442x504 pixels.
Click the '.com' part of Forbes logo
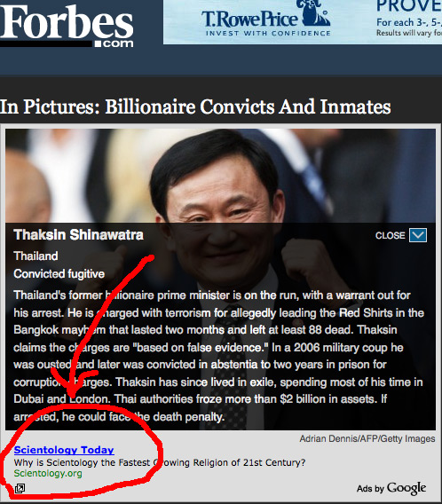pyautogui.click(x=114, y=43)
